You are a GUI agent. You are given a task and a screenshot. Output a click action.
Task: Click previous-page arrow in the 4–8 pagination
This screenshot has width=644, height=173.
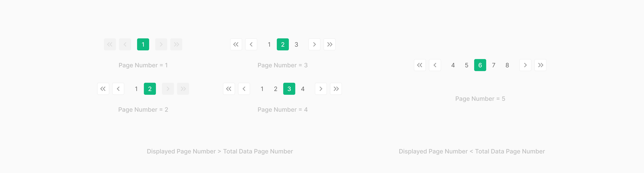click(435, 65)
